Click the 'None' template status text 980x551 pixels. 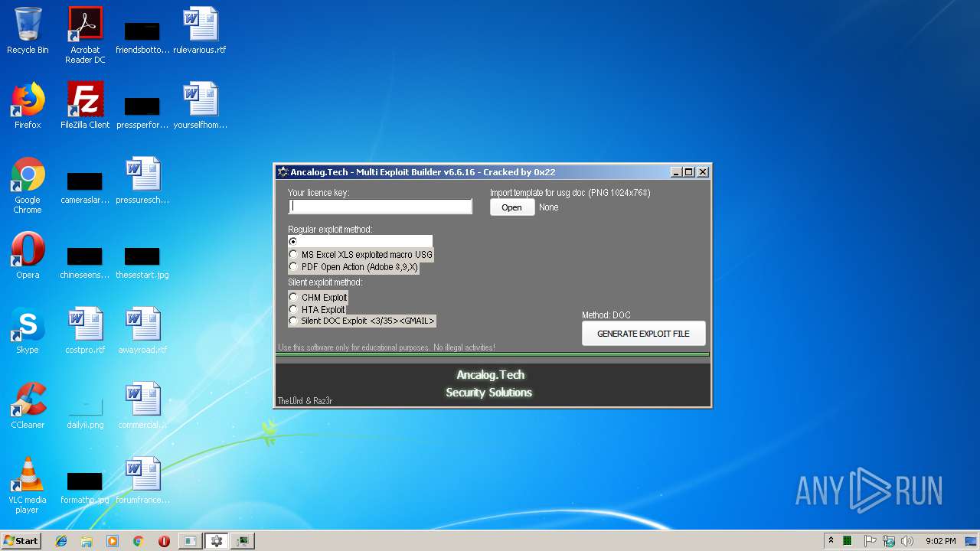coord(549,207)
